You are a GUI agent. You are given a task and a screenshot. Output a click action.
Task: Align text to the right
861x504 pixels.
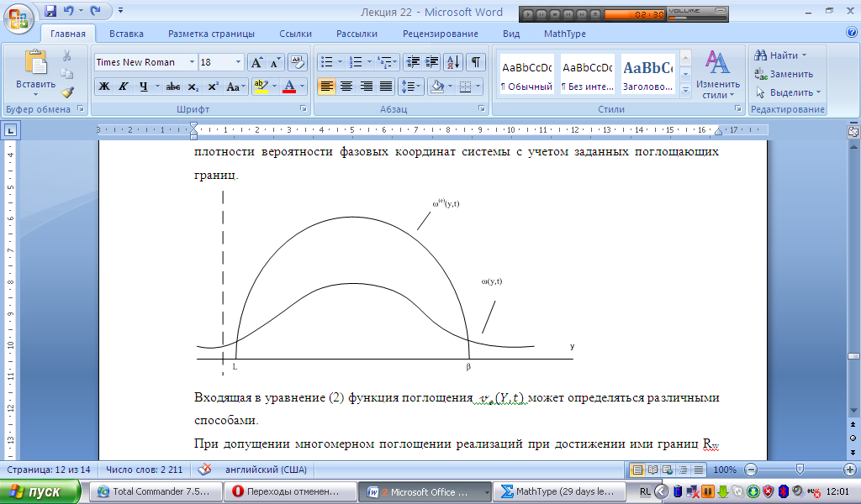click(367, 87)
